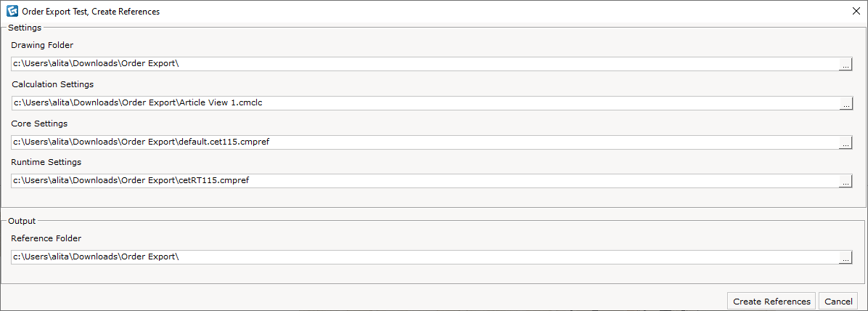This screenshot has height=311, width=868.
Task: Browse for the Calculation Settings file
Action: (846, 104)
